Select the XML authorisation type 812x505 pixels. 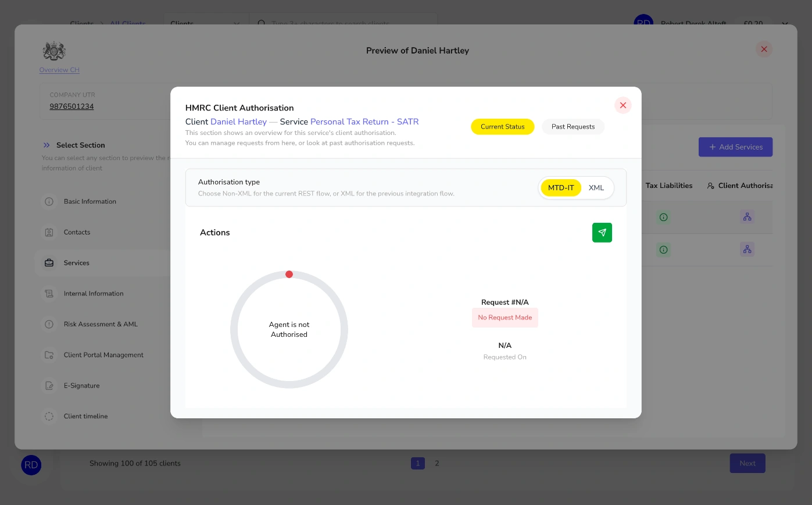[596, 188]
